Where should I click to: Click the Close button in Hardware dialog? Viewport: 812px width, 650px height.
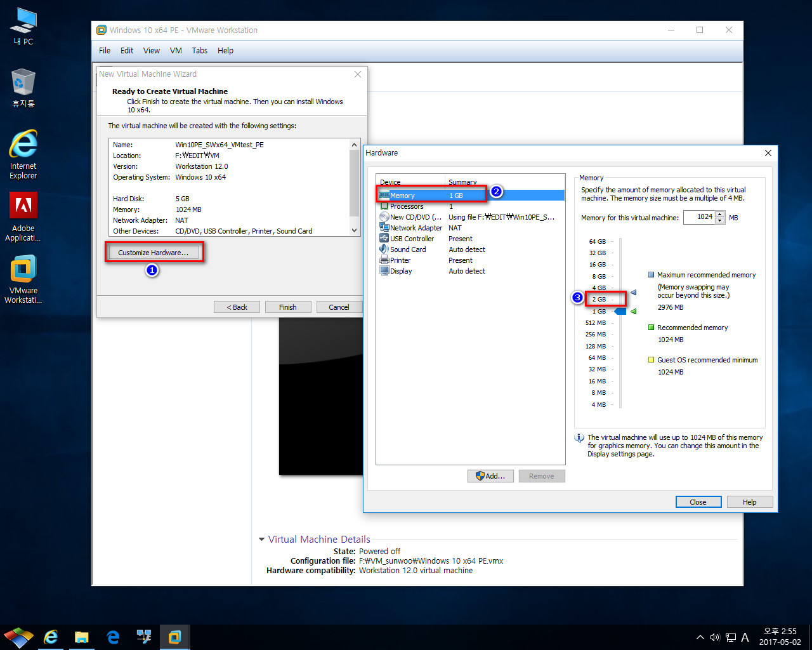click(x=698, y=502)
